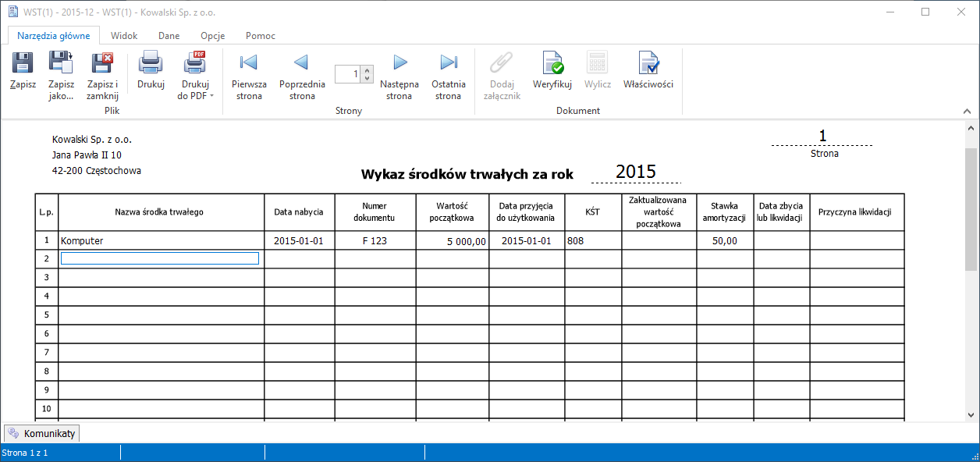Decrease page number with spinner down arrow
This screenshot has width=980, height=462.
click(x=368, y=78)
